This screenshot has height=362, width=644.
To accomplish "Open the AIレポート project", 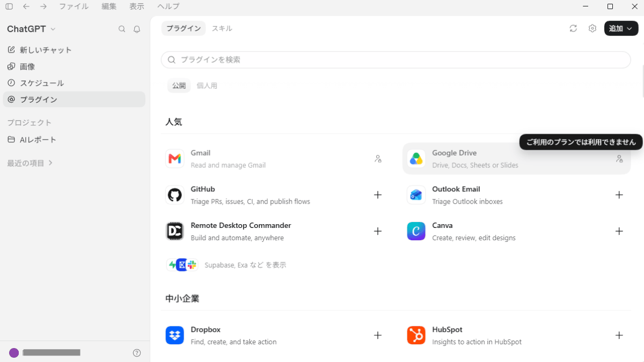I will pos(74,140).
